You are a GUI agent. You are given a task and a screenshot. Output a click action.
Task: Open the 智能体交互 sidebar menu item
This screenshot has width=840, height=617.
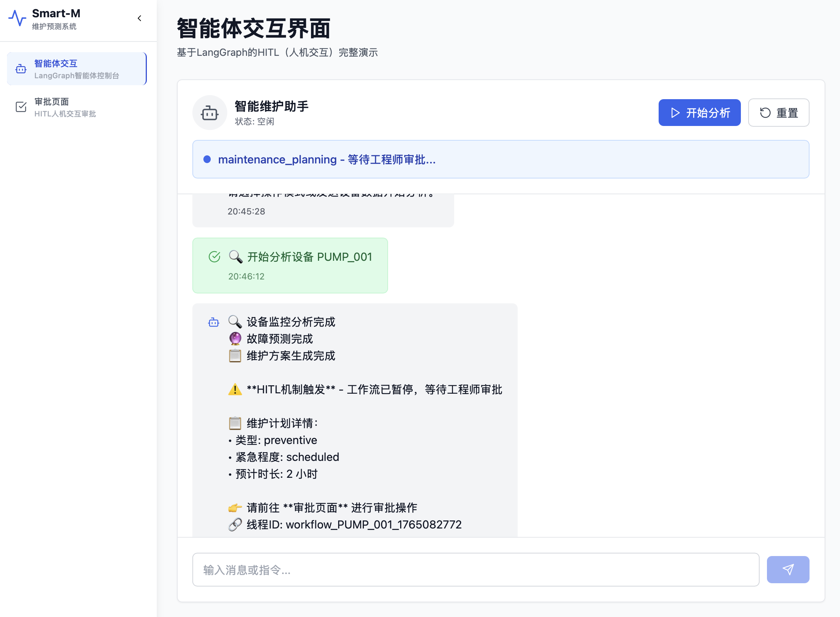(77, 69)
